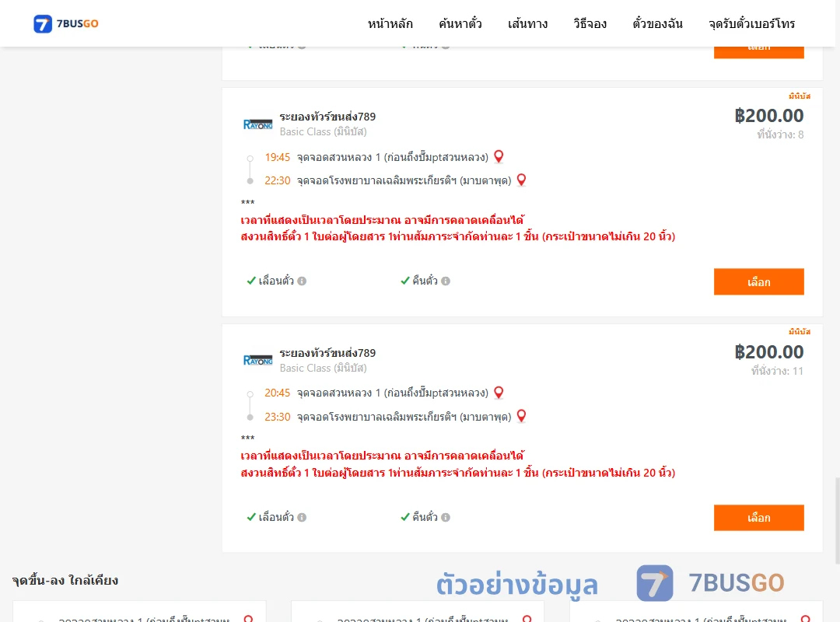Click ที่นั่งว่าง: 8 seats text
This screenshot has width=840, height=622.
click(780, 135)
